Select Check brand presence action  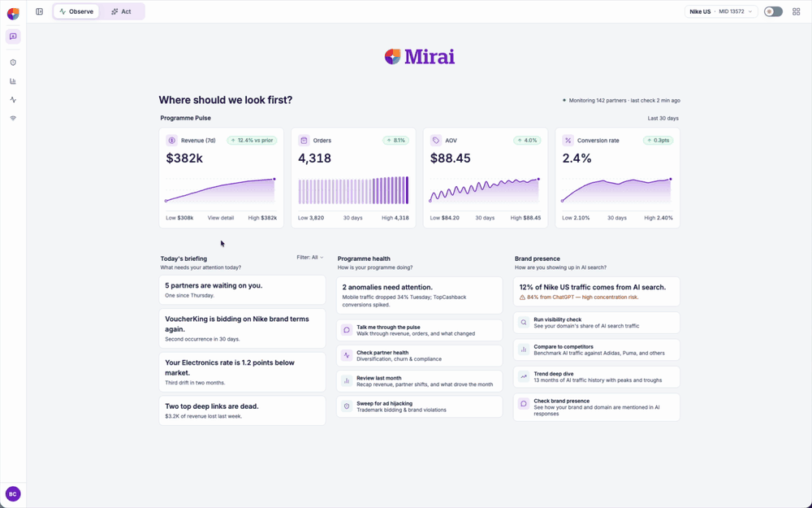click(597, 407)
